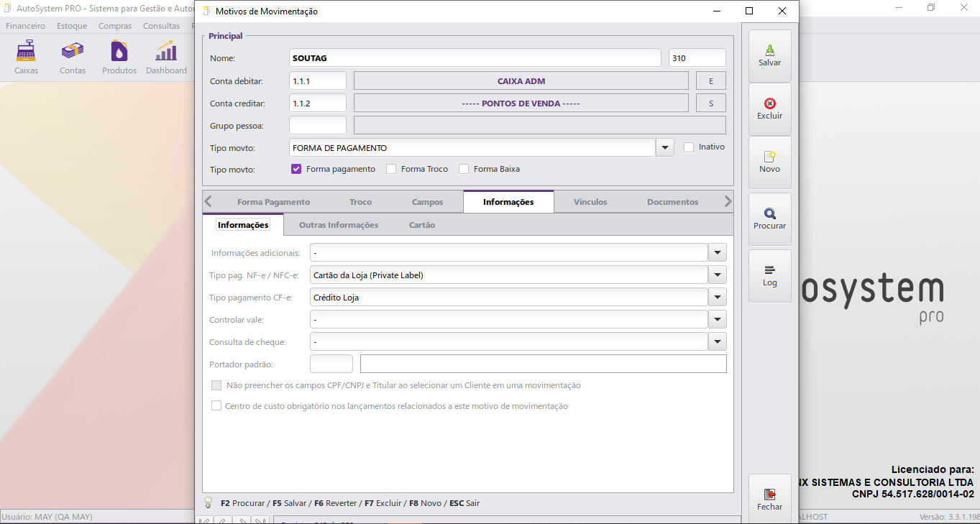Open Contas in main window toolbar

(x=73, y=58)
